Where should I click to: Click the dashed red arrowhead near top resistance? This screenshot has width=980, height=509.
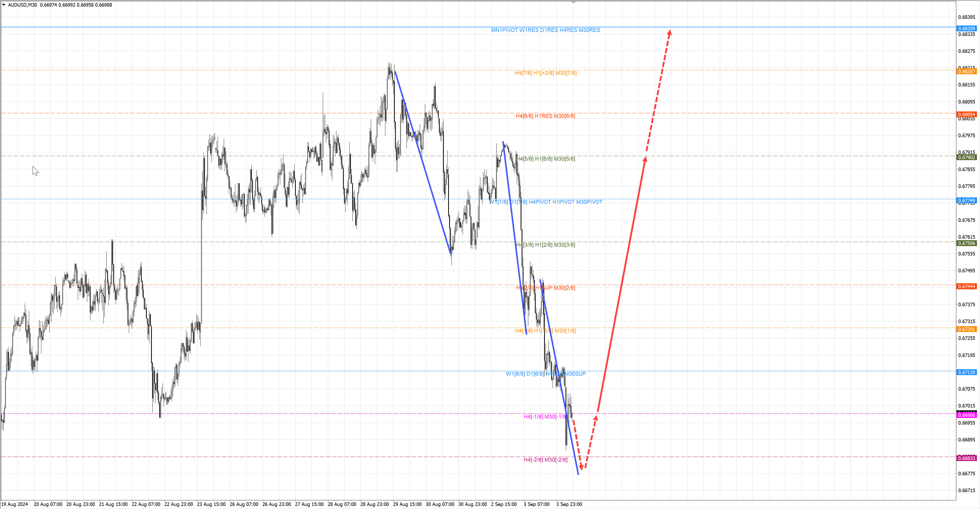point(669,33)
